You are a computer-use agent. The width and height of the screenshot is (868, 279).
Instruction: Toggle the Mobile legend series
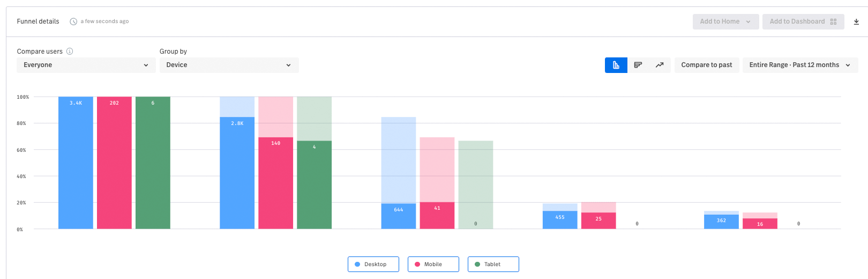433,265
